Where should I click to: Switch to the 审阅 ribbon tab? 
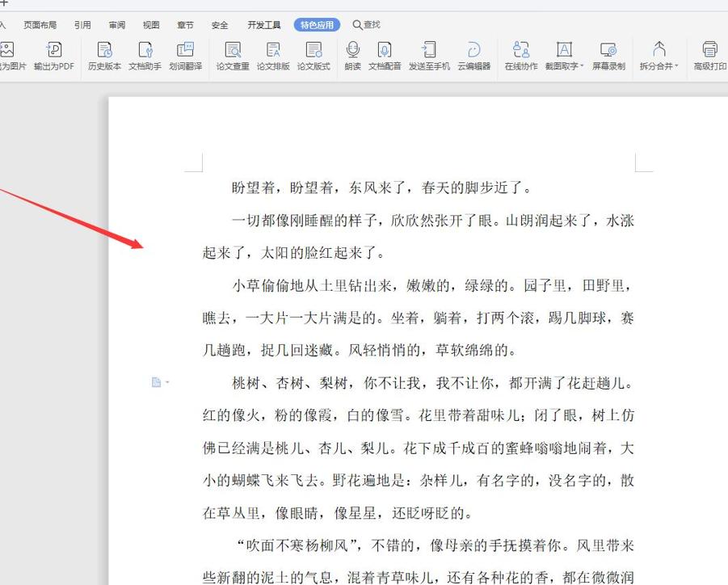coord(116,24)
